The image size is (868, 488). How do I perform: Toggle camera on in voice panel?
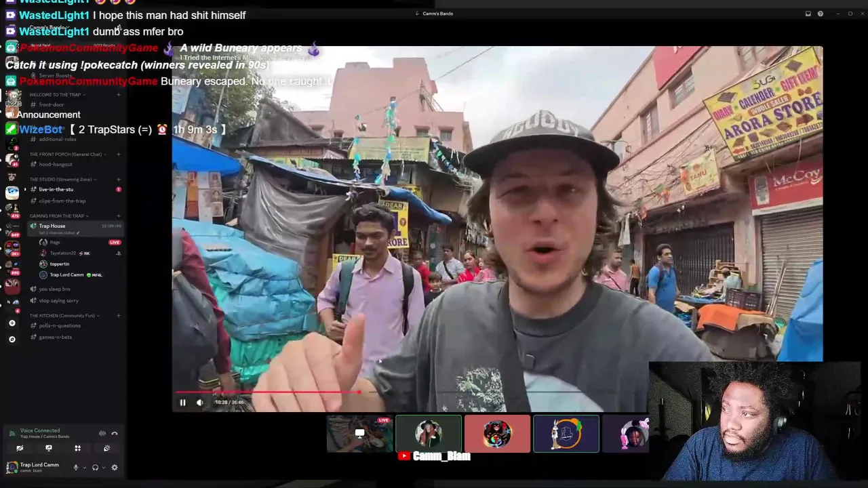pyautogui.click(x=20, y=448)
